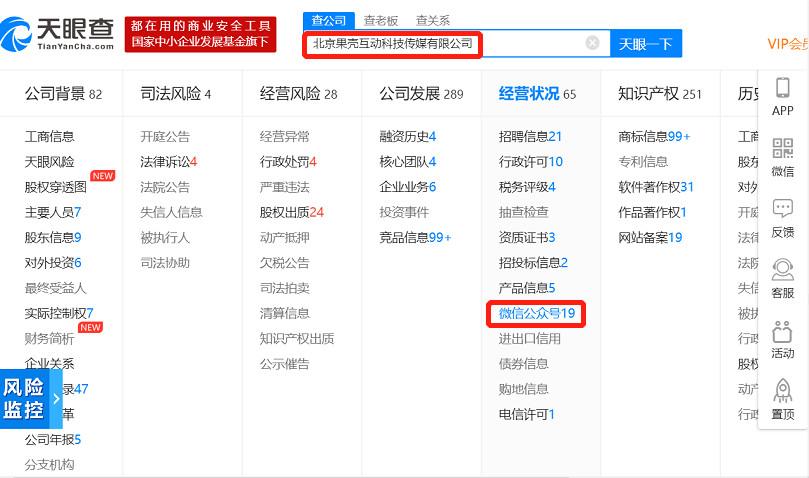This screenshot has width=809, height=478.
Task: Open 实际控制权 7 link
Action: pos(59,313)
